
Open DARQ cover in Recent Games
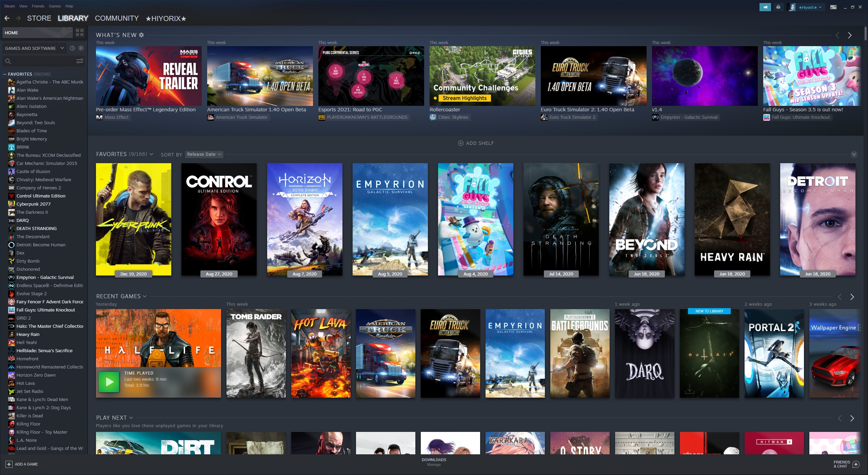point(645,353)
